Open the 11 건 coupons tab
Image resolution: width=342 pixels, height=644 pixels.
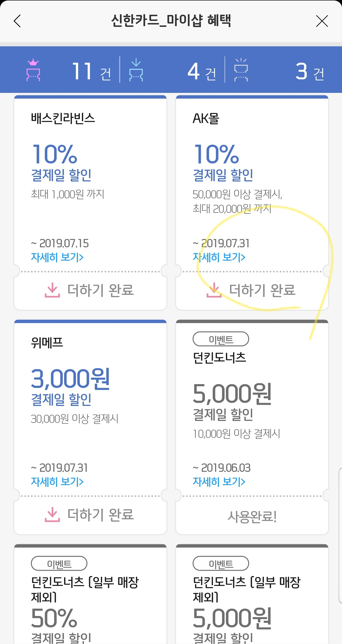click(x=91, y=72)
